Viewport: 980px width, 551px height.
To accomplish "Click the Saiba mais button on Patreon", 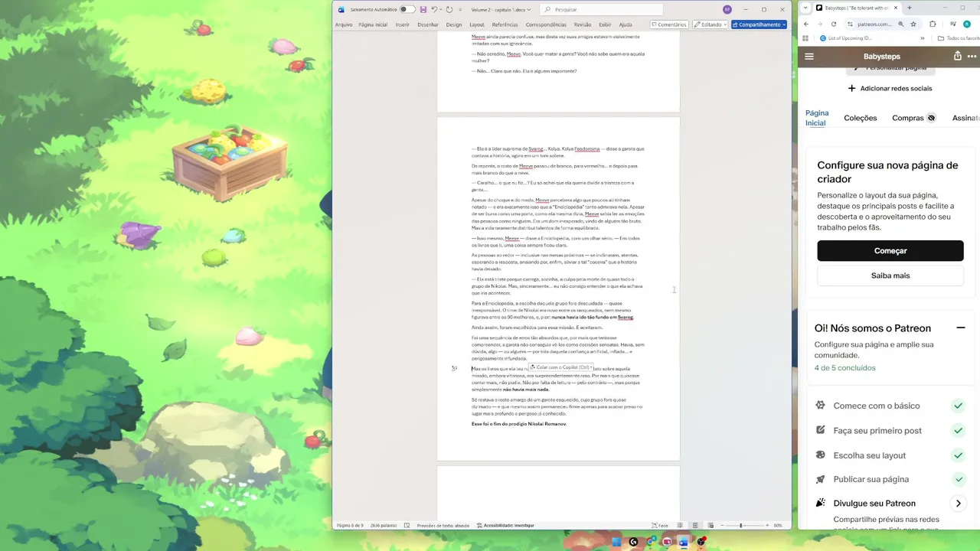I will tap(890, 275).
